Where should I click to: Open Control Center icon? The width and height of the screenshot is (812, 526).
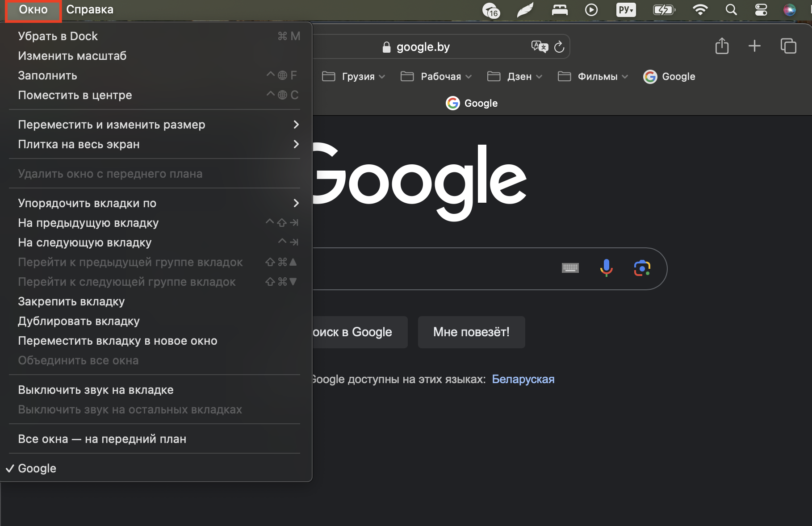tap(761, 9)
